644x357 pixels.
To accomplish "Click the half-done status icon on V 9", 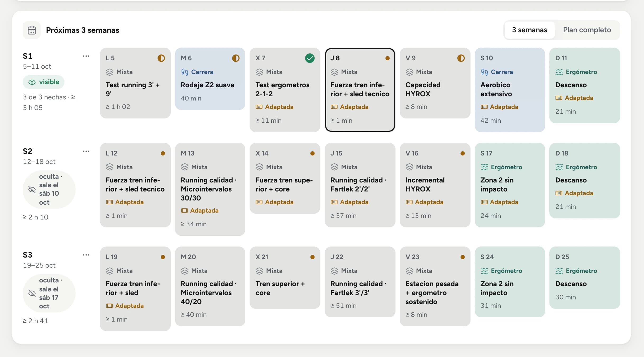I will [x=461, y=58].
